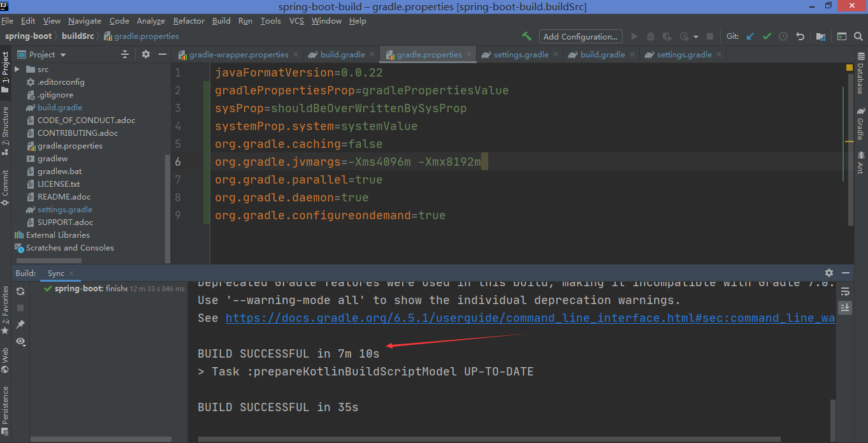Re-run Gradle sync using the refresh icon

coord(20,290)
